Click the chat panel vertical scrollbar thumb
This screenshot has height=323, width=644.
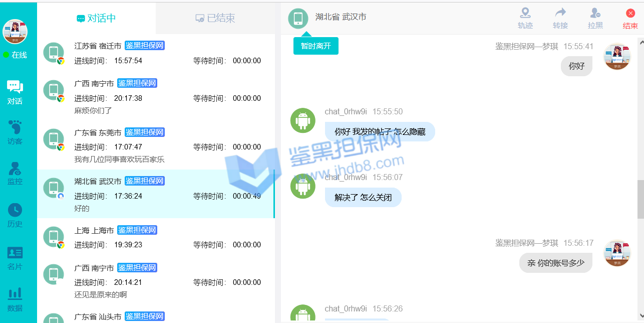[640, 199]
